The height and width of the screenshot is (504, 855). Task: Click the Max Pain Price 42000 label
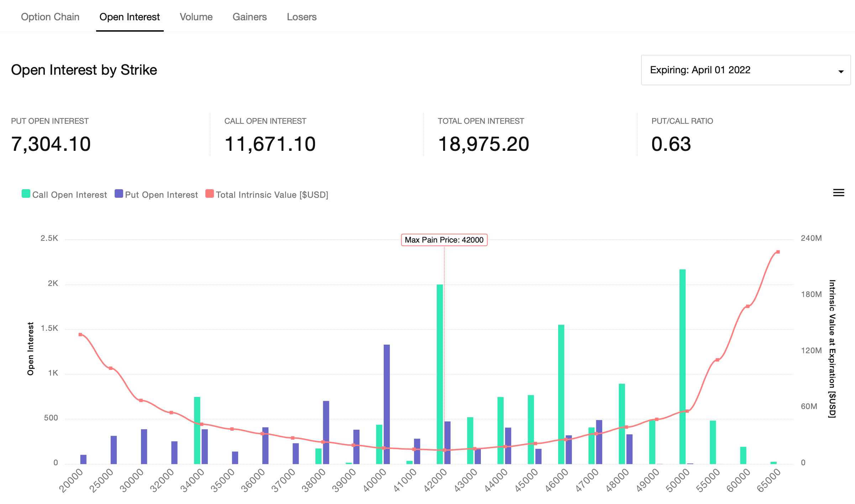point(444,240)
